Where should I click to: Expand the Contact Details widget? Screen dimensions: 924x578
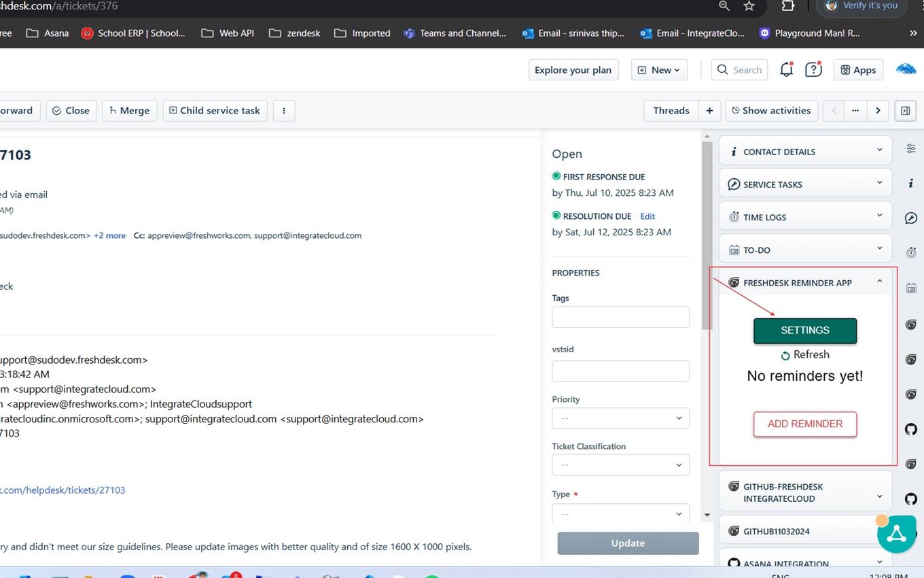(x=805, y=152)
